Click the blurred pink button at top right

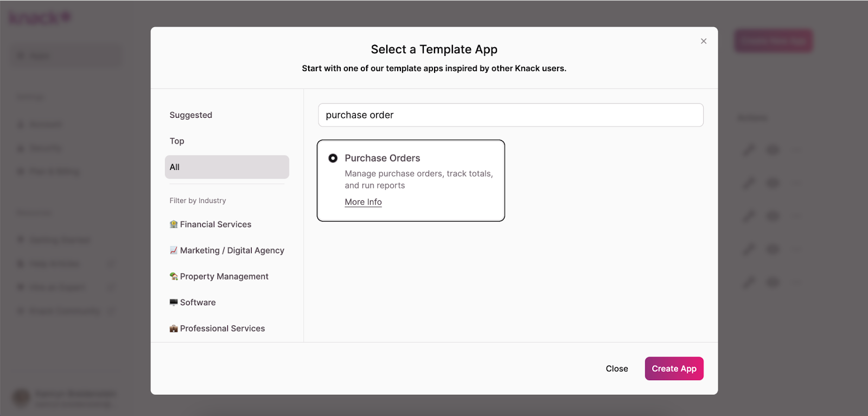773,41
